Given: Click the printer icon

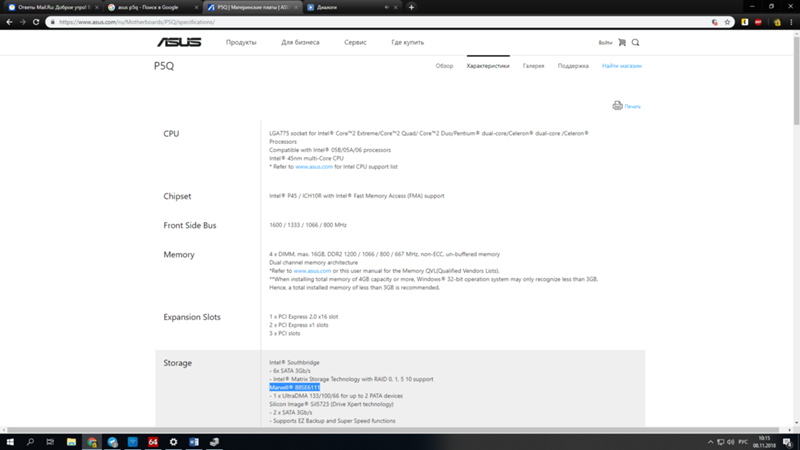Looking at the screenshot, I should click(617, 106).
